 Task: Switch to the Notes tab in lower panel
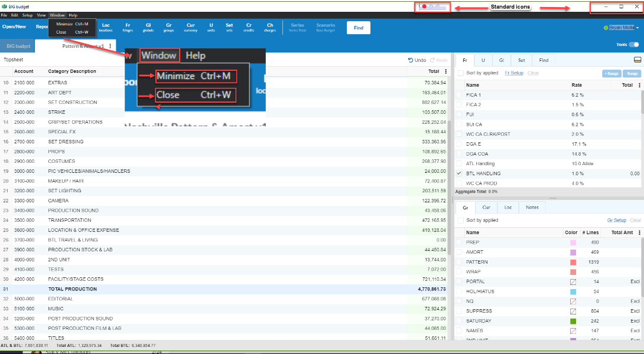coord(532,208)
